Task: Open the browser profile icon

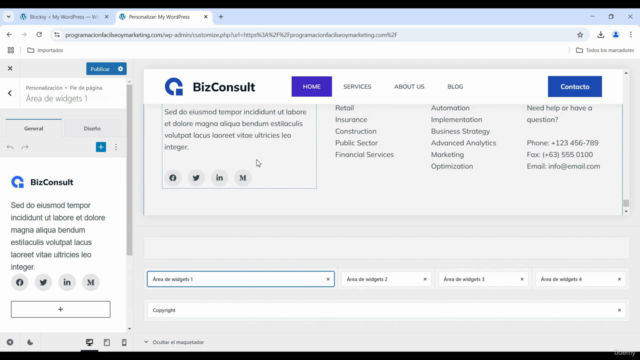Action: point(616,35)
